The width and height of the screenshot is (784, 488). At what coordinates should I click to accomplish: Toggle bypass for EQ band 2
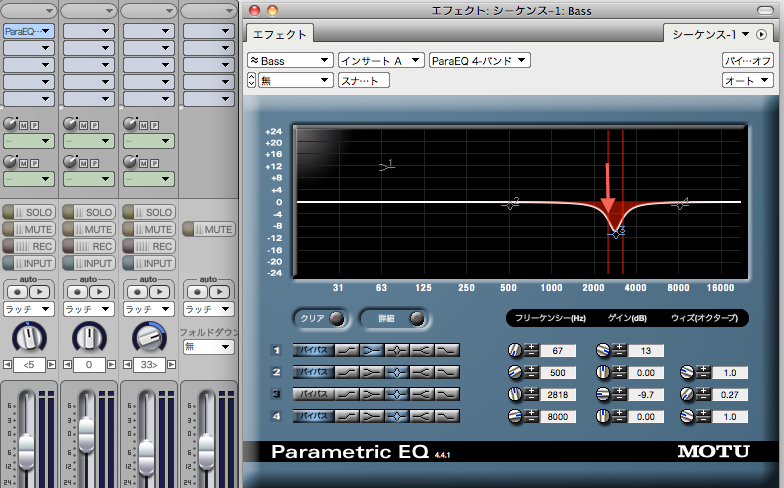click(x=313, y=372)
